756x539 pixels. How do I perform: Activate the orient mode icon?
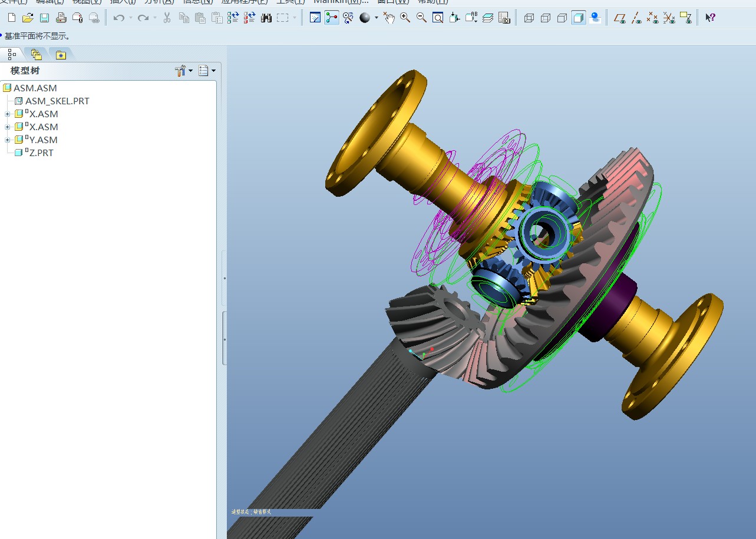click(348, 18)
